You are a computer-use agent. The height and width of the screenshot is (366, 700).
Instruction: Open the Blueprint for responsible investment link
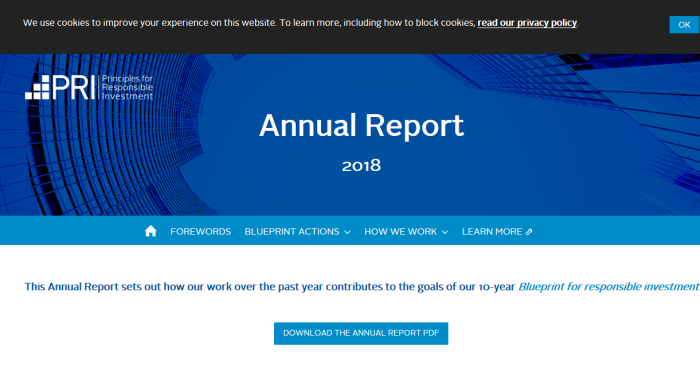point(609,287)
